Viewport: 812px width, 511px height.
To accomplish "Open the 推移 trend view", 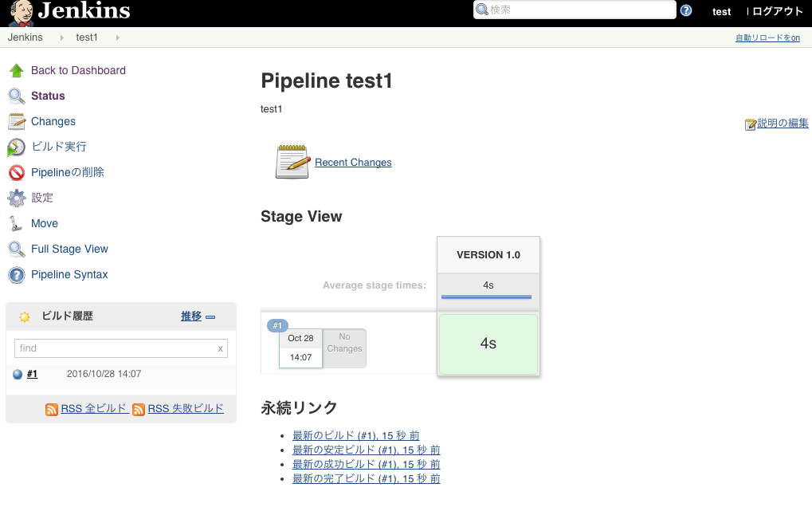I will click(191, 315).
